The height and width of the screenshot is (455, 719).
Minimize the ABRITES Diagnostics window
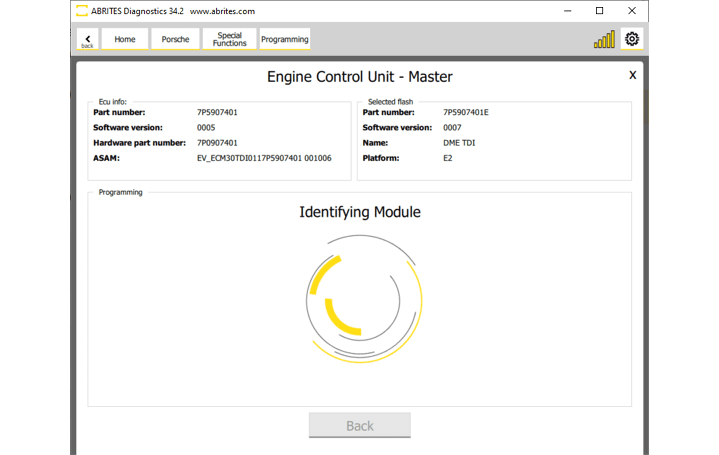(x=567, y=11)
